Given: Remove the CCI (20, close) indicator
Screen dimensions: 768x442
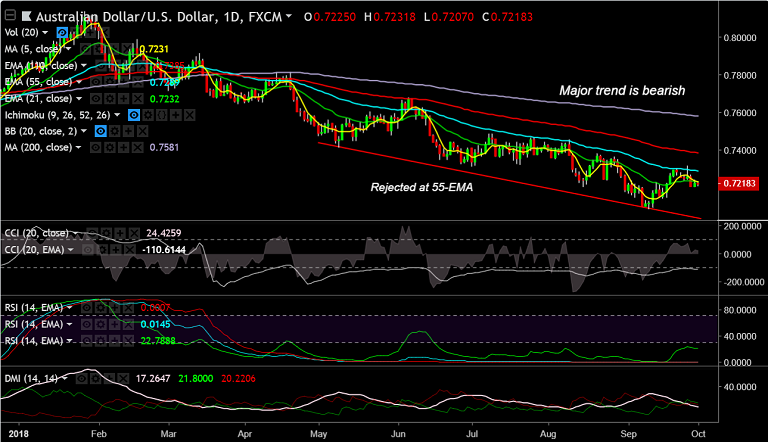Looking at the screenshot, I should coord(134,233).
